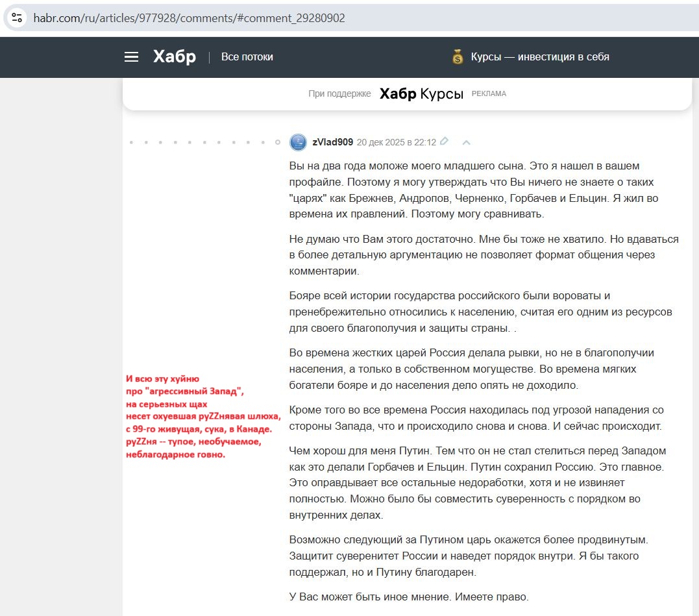This screenshot has height=616, width=699.
Task: Open the hamburger menu in Habr header
Action: point(131,57)
